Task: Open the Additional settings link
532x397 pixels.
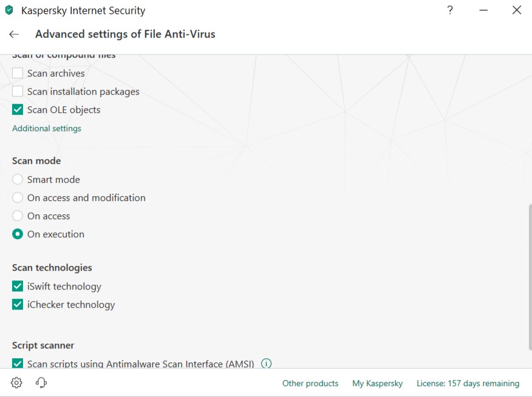Action: (47, 129)
